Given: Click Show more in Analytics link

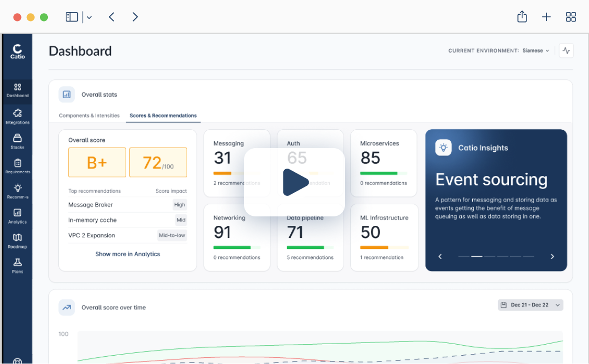Looking at the screenshot, I should (127, 254).
